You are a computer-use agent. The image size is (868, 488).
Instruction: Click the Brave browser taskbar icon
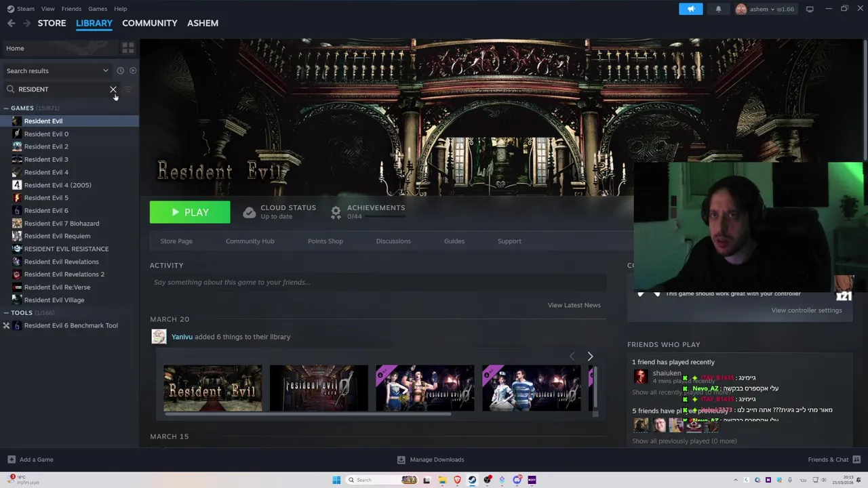pos(457,480)
